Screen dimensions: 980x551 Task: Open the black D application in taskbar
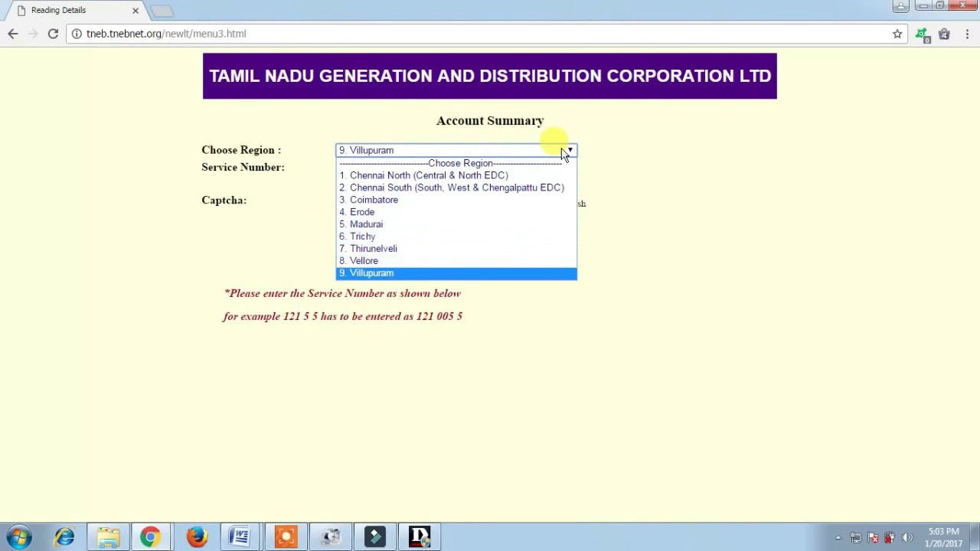tap(420, 536)
